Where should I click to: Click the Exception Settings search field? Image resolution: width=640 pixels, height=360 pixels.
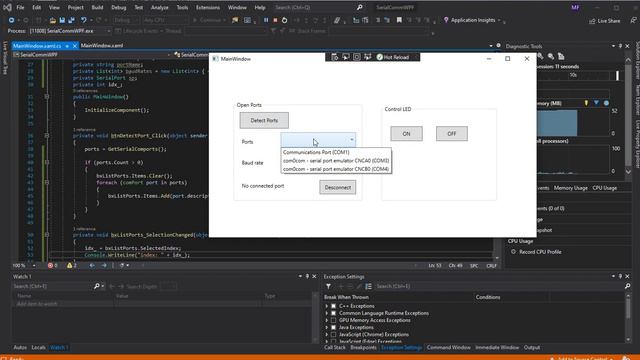point(499,287)
